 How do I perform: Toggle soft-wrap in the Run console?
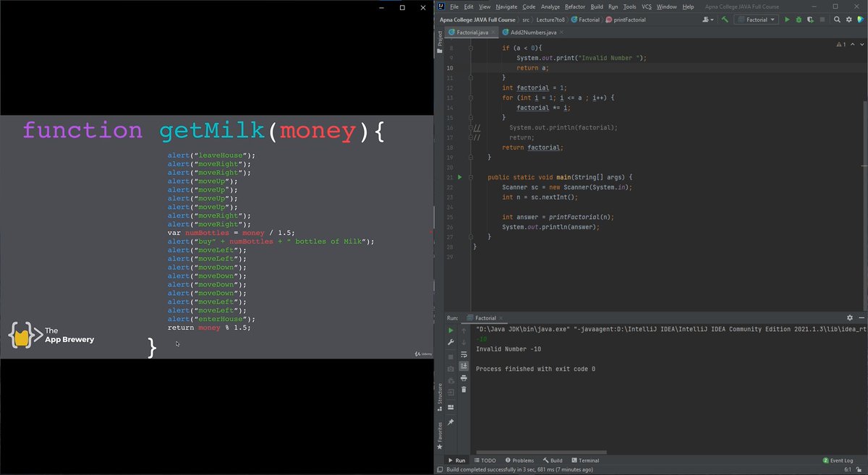coord(464,354)
